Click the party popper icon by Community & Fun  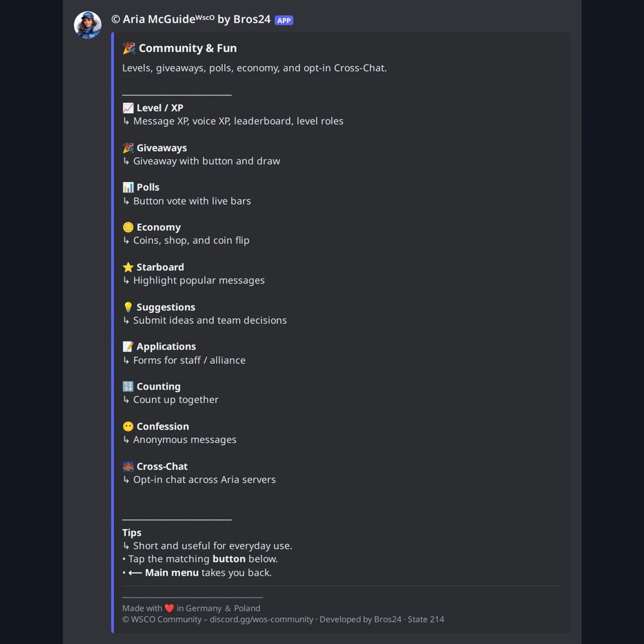tap(129, 48)
